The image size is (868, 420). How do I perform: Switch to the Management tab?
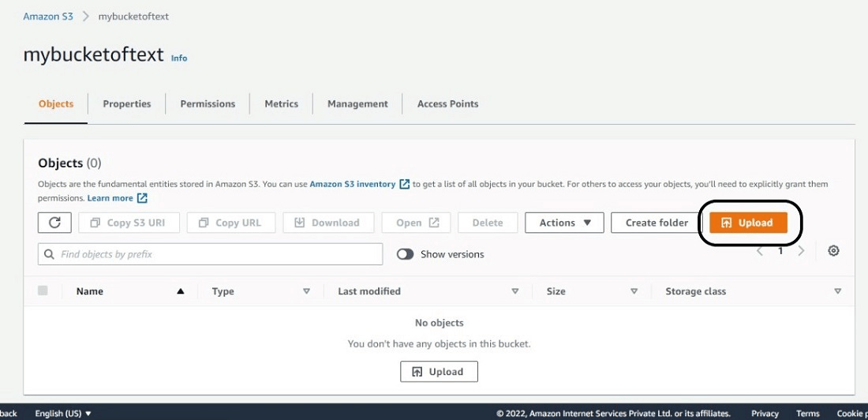357,103
